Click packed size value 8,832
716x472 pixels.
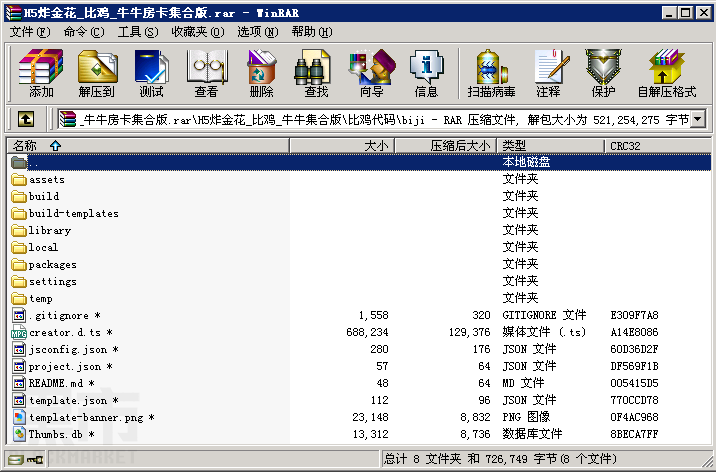tap(475, 417)
